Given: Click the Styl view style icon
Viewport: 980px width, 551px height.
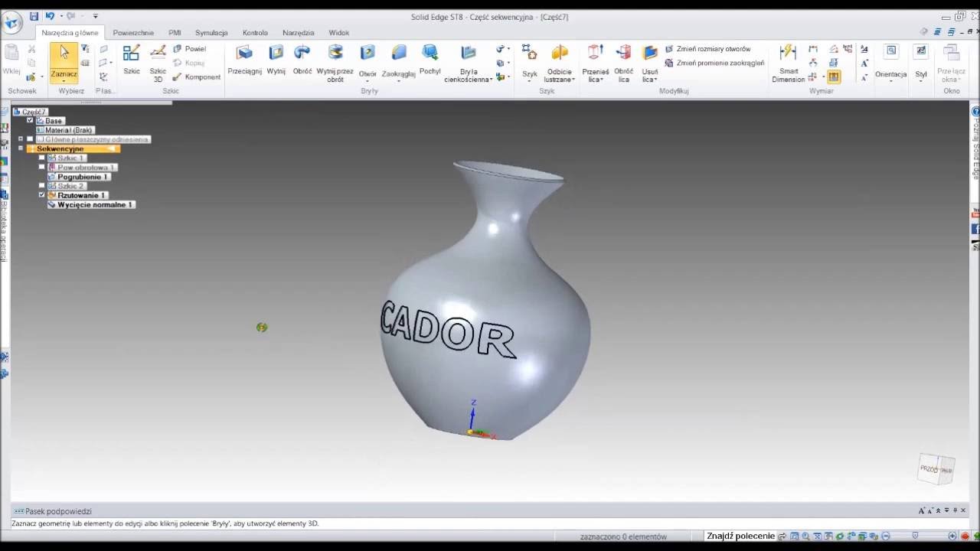Looking at the screenshot, I should pos(921,51).
